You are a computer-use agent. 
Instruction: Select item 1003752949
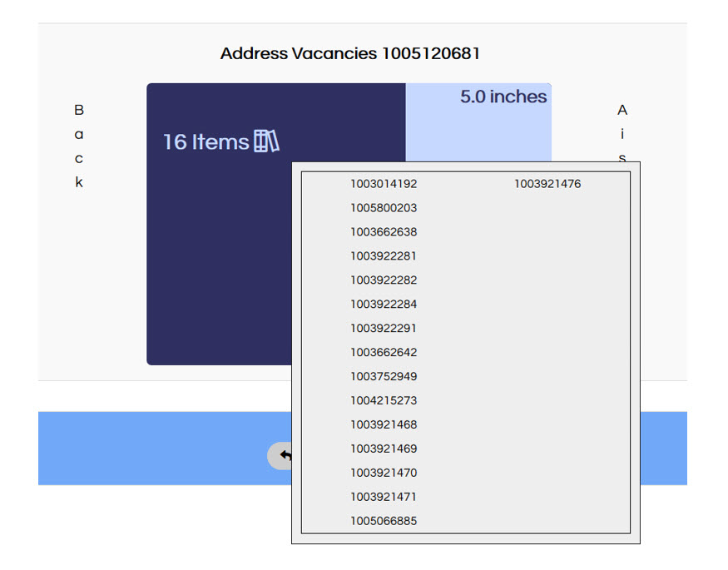click(x=384, y=377)
